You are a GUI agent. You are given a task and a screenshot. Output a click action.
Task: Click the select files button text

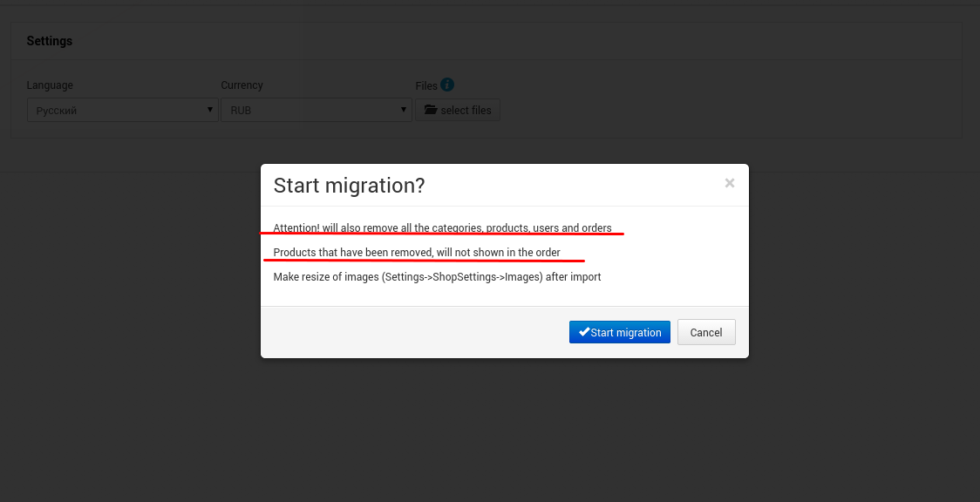click(466, 110)
